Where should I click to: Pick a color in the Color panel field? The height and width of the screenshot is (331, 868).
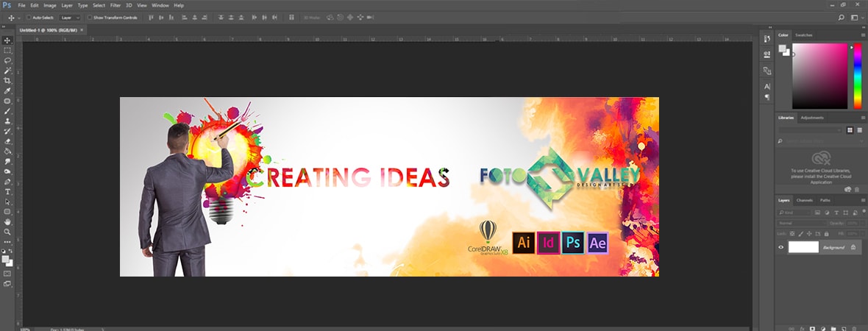(x=819, y=76)
